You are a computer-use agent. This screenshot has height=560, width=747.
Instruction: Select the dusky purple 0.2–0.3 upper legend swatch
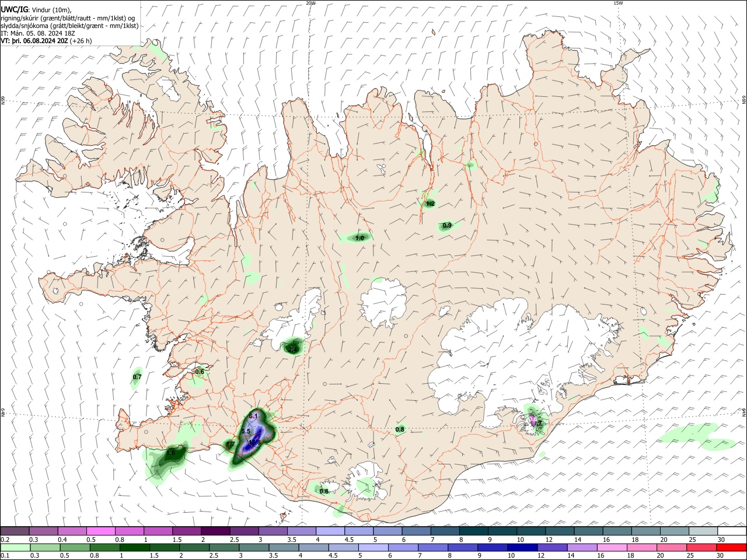click(x=16, y=531)
